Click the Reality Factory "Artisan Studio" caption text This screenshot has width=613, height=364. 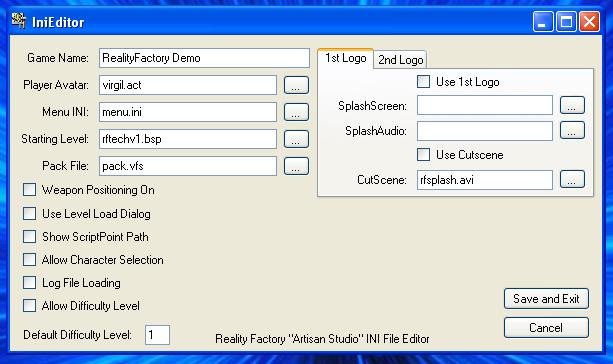pos(322,339)
